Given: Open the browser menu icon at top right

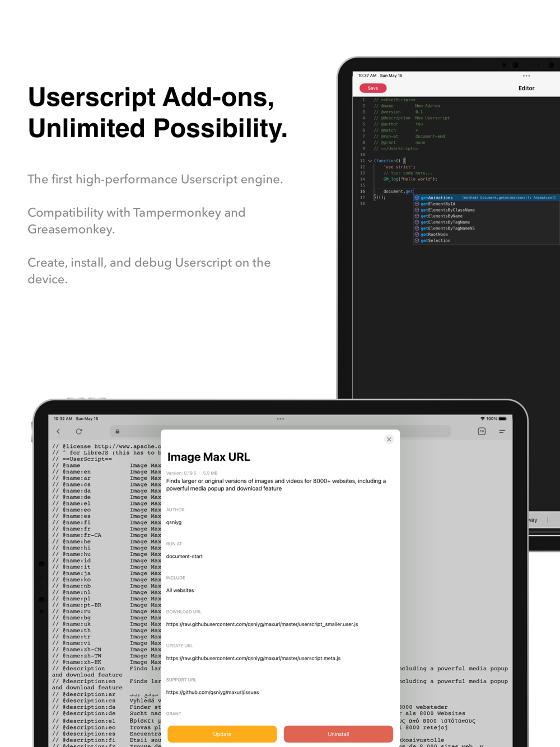Looking at the screenshot, I should coord(502,431).
